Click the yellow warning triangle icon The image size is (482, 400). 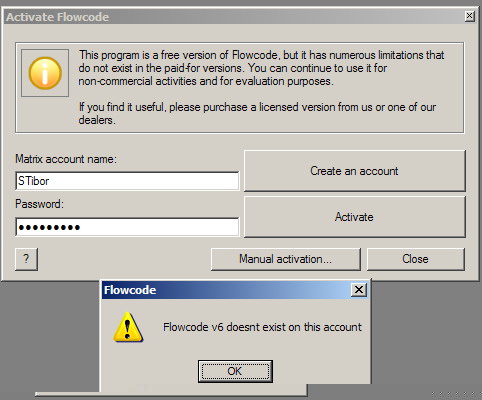click(x=128, y=327)
